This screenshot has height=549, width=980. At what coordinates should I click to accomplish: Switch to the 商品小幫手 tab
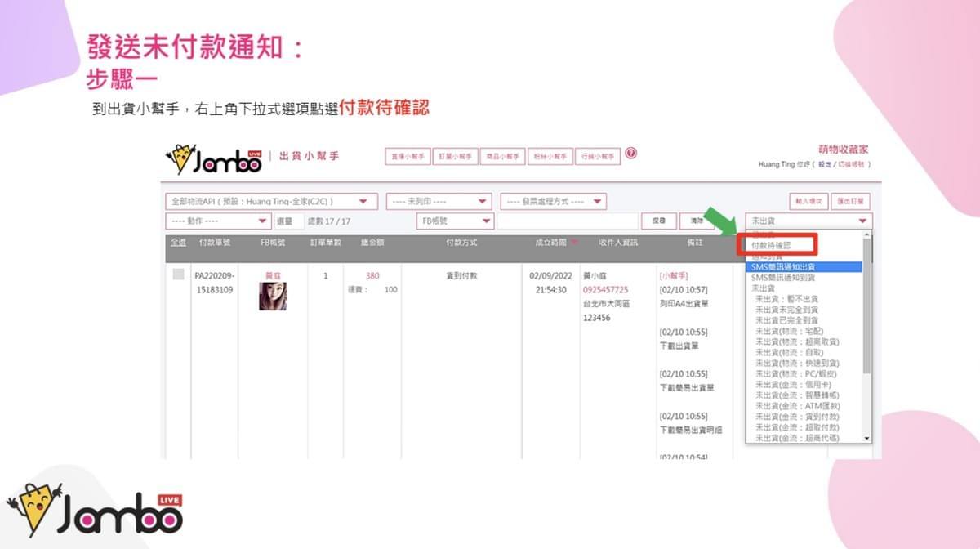503,156
